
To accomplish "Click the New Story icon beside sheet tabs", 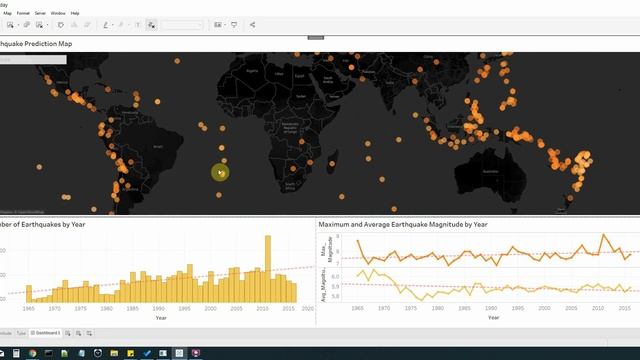I will point(89,333).
